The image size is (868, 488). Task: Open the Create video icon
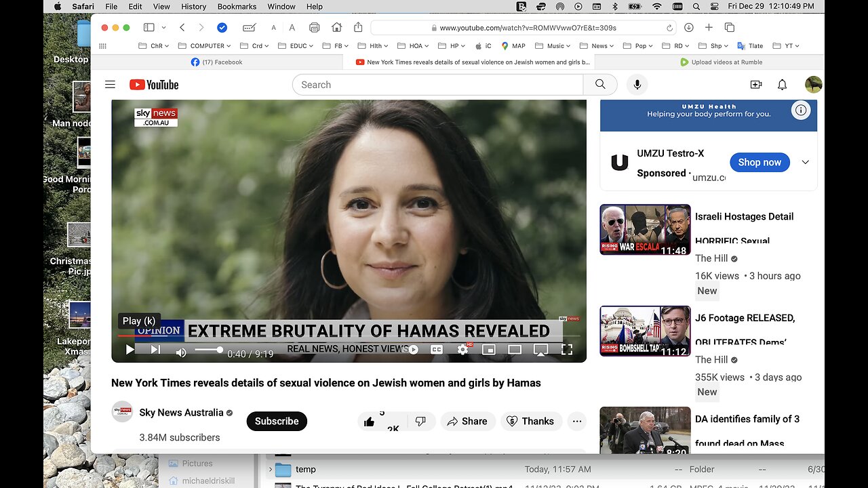[756, 85]
